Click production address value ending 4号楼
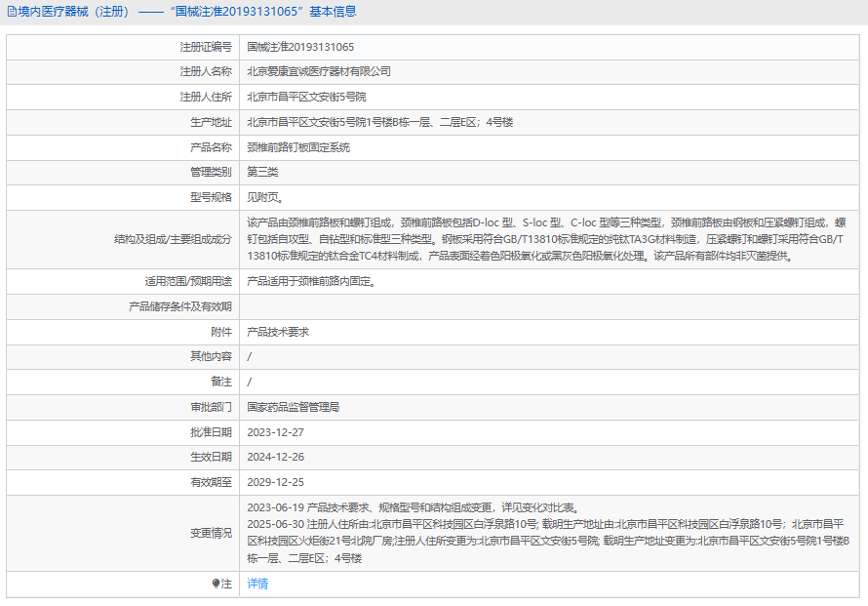This screenshot has width=868, height=606. click(x=379, y=122)
